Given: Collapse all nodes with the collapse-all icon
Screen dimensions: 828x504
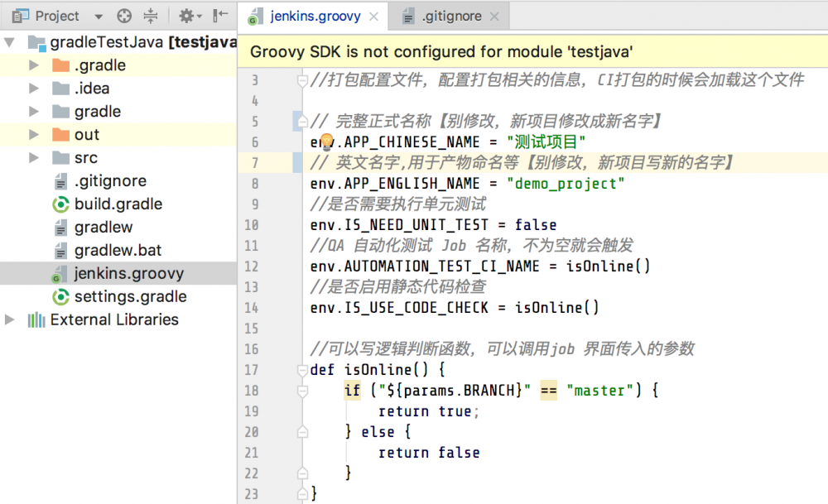Looking at the screenshot, I should tap(150, 16).
